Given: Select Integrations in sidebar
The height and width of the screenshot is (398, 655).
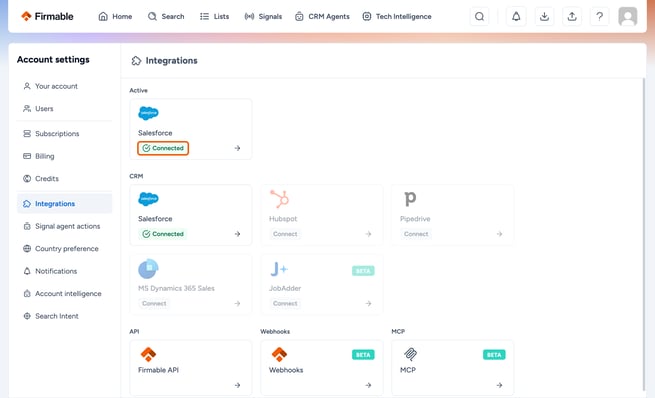Looking at the screenshot, I should tap(64, 204).
